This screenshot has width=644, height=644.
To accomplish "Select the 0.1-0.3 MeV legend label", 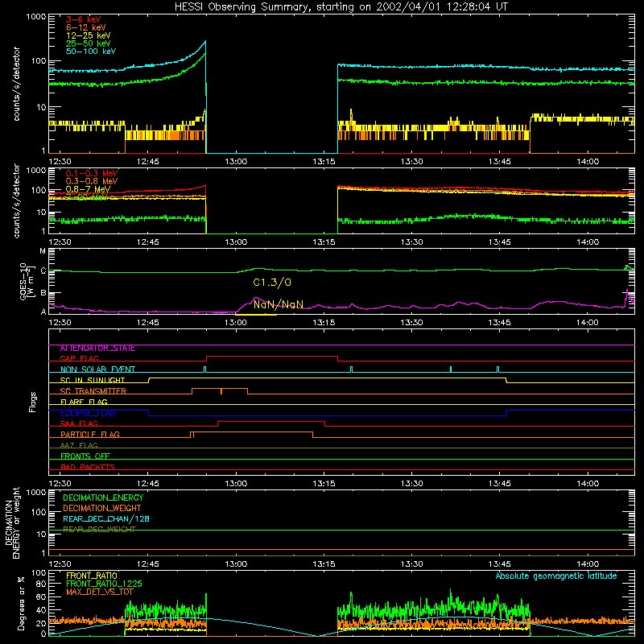I will [x=92, y=173].
